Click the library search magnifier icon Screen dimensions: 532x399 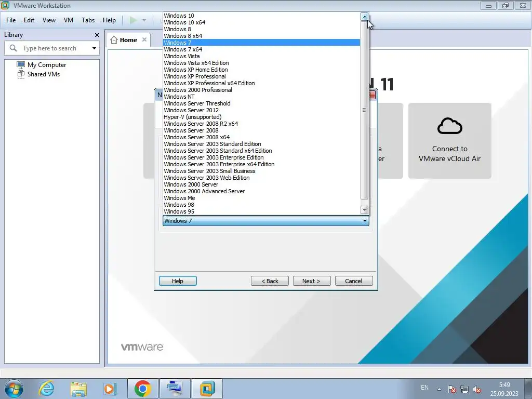(x=13, y=48)
